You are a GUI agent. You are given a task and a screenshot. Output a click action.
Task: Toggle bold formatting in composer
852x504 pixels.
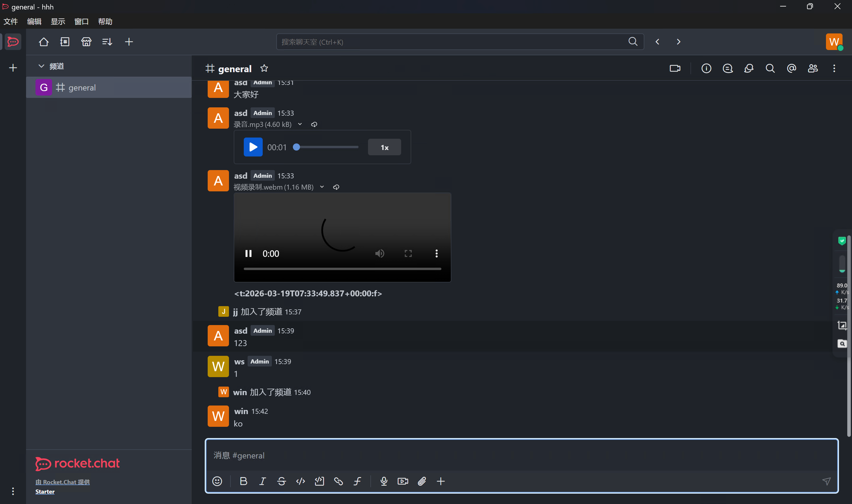pyautogui.click(x=243, y=481)
